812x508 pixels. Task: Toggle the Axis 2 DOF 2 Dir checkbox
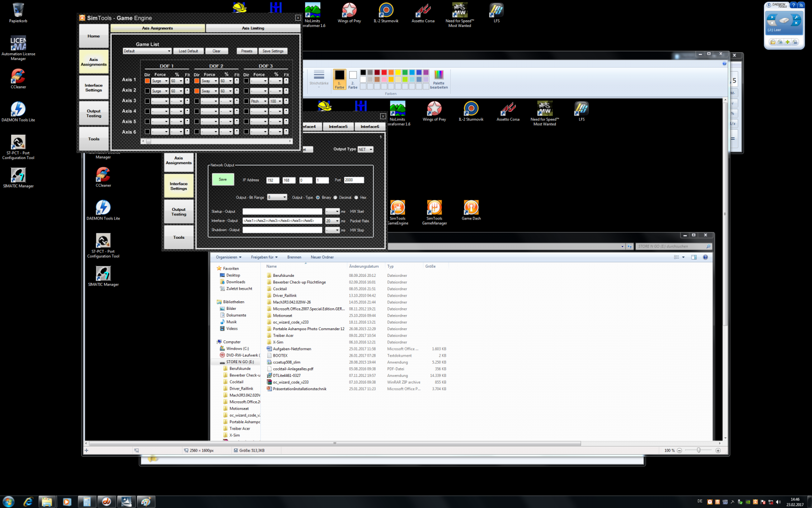tap(196, 91)
